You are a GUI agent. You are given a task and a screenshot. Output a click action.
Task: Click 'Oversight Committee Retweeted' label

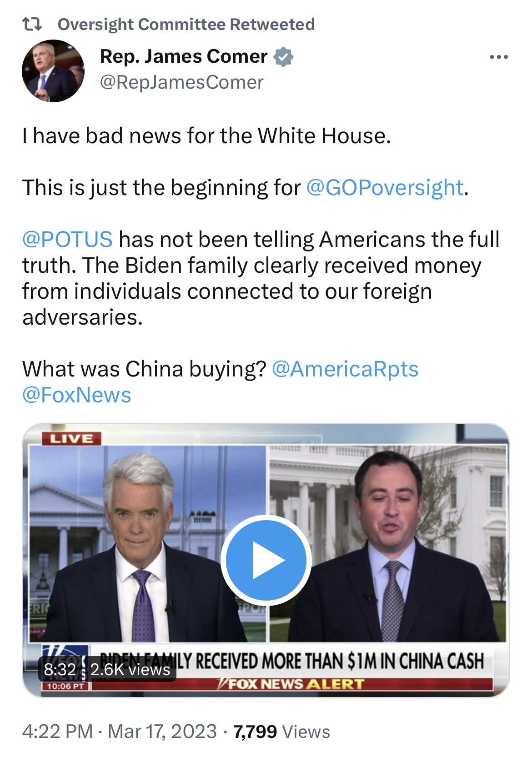point(186,24)
